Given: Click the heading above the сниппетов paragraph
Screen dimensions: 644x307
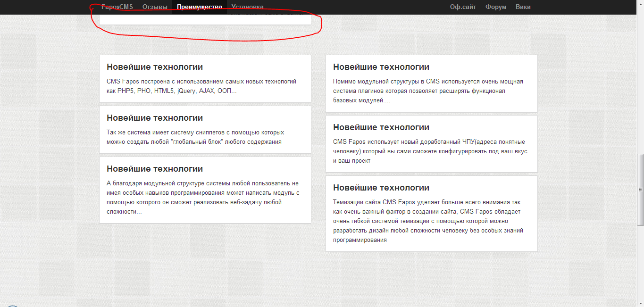Looking at the screenshot, I should click(x=155, y=118).
